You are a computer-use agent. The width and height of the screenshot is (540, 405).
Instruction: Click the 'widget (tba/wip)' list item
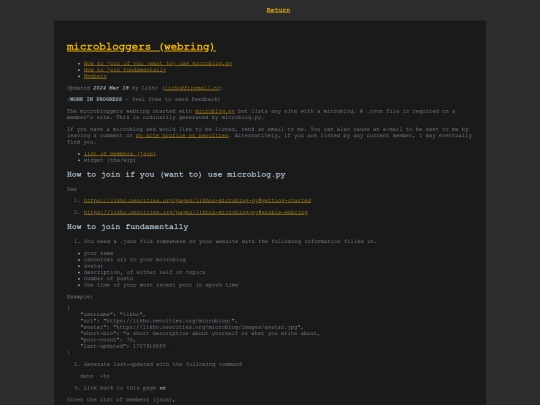[x=110, y=160]
